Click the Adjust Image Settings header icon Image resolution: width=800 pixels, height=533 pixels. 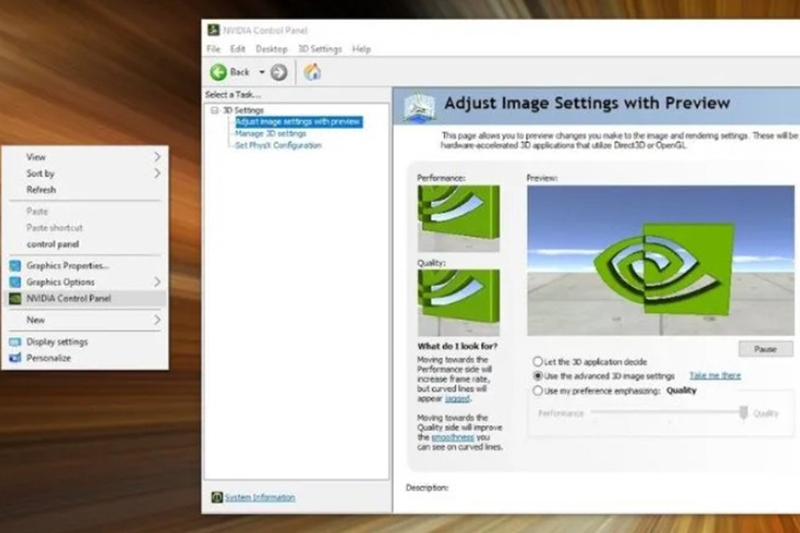[x=419, y=107]
